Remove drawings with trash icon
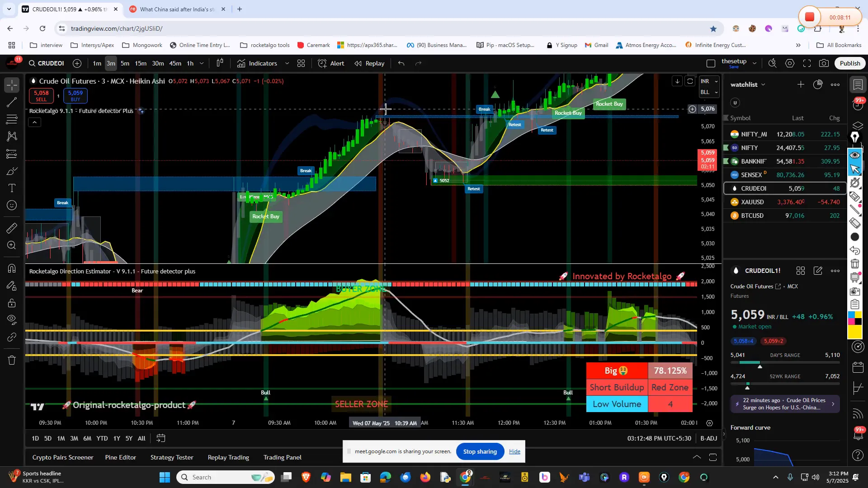Image resolution: width=868 pixels, height=488 pixels. point(12,360)
